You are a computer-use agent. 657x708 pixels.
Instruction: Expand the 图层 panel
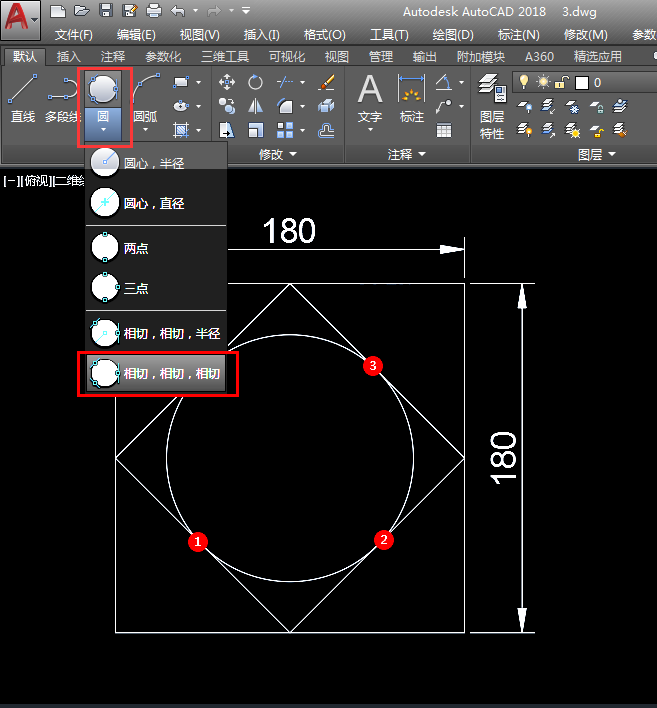tap(596, 154)
